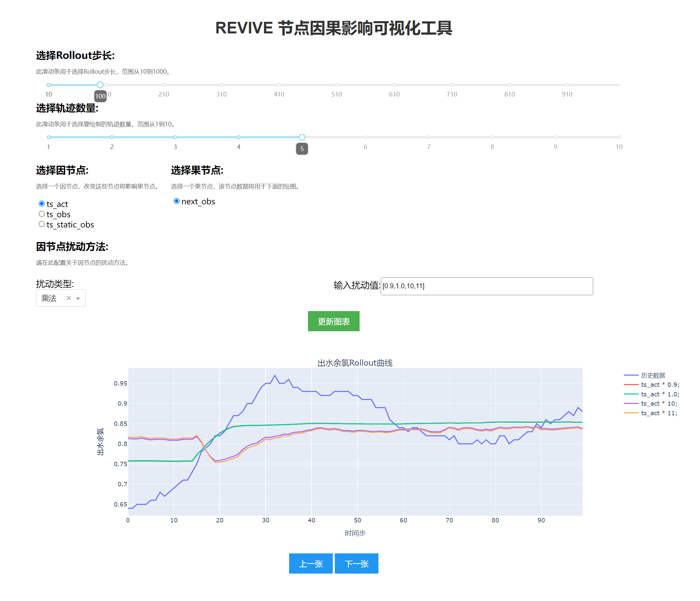Set trajectory count slider to 9

pos(555,137)
